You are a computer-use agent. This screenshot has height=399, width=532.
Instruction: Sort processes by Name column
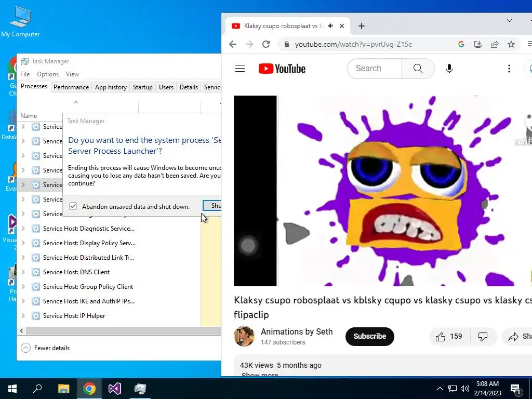point(29,116)
